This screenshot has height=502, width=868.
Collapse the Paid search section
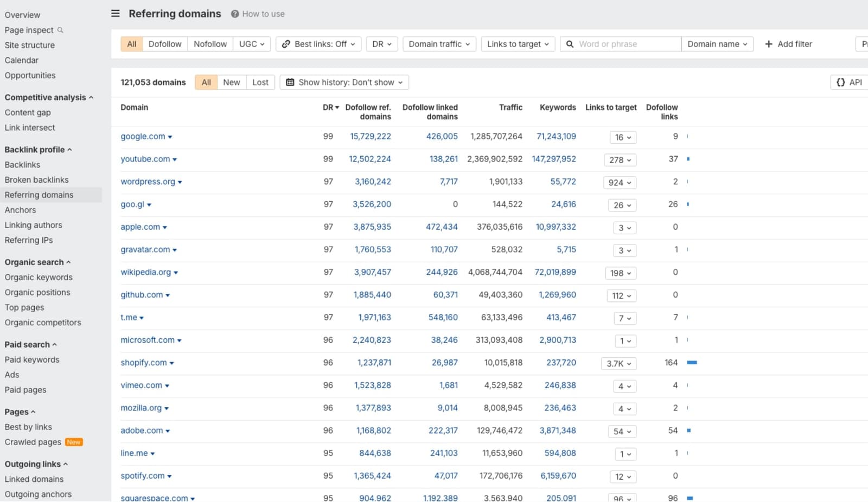(30, 345)
